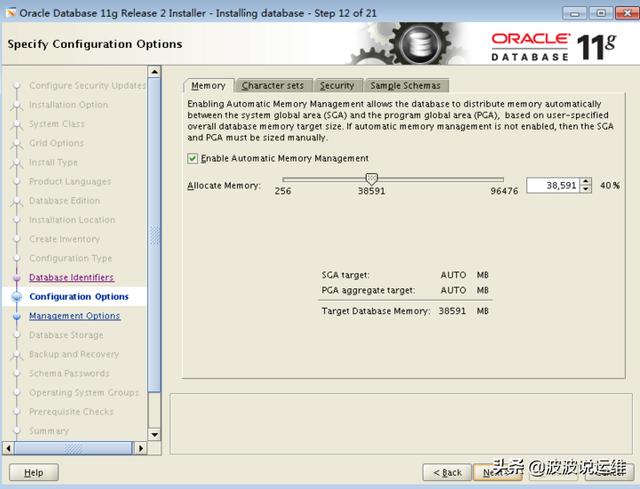Viewport: 640px width, 489px height.
Task: Click the slider maximum label 96476
Action: click(x=504, y=191)
